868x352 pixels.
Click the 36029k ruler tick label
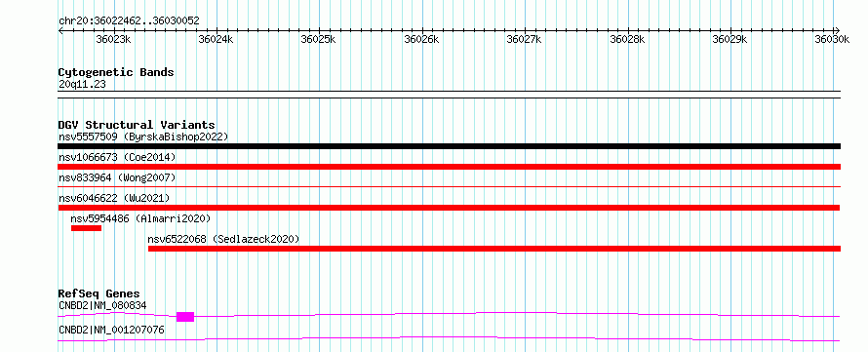pos(730,39)
